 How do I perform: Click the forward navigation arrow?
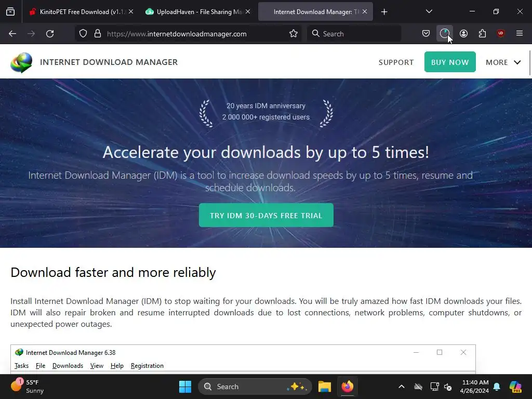(x=31, y=34)
